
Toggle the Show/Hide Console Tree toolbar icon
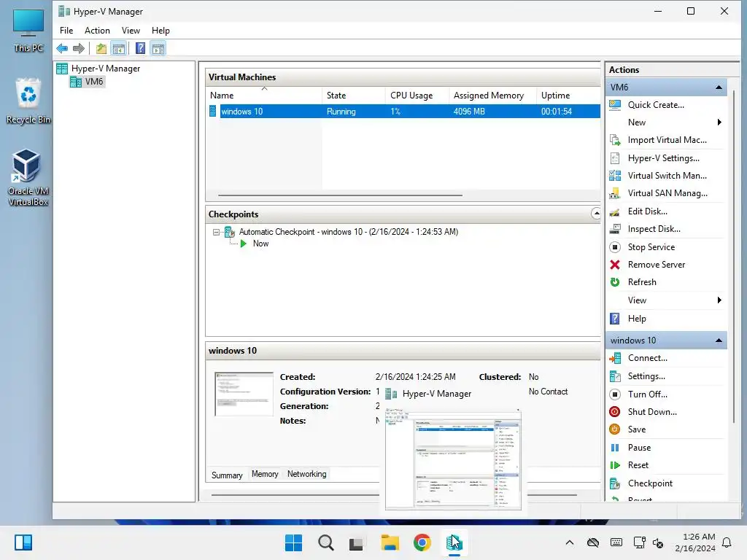click(119, 48)
